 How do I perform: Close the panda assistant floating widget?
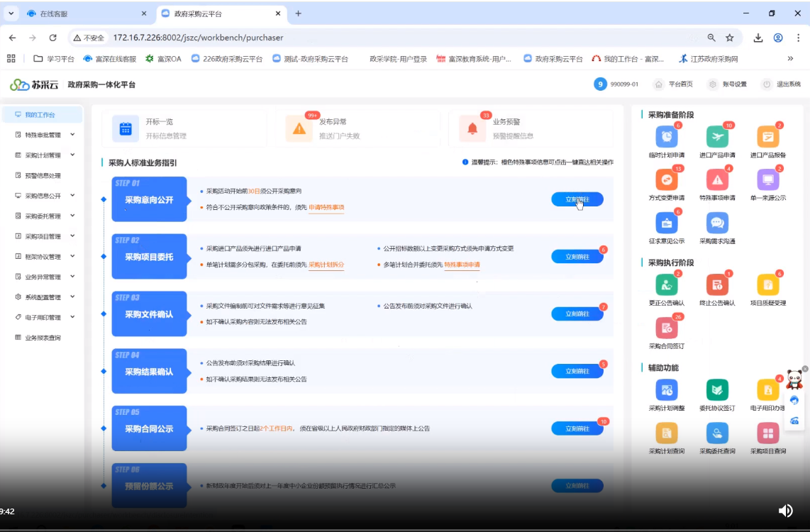click(805, 369)
